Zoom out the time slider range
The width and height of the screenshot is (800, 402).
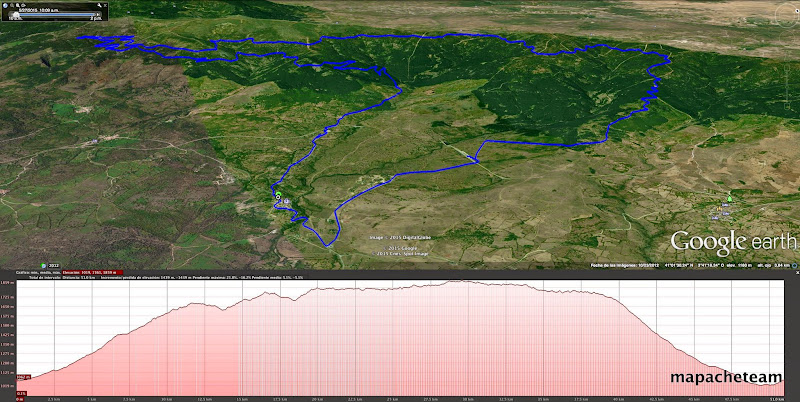(12, 5)
